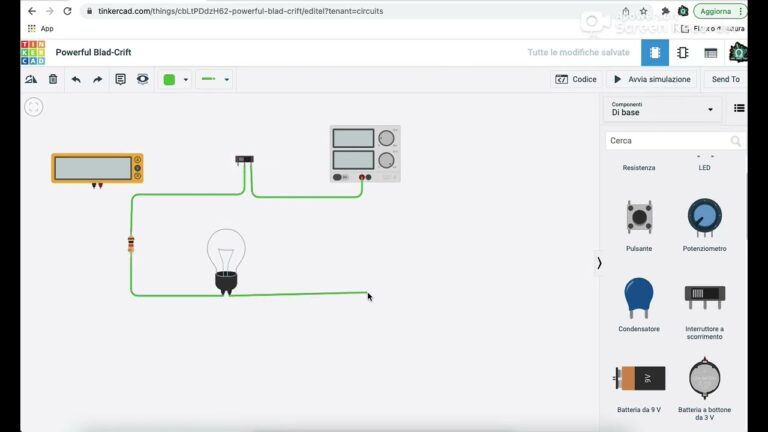The height and width of the screenshot is (432, 768).
Task: Click the project name Powerful Blad-Crift
Action: click(93, 52)
